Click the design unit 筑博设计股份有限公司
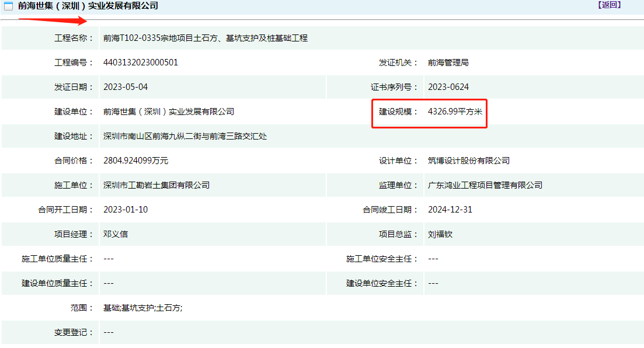This screenshot has height=348, width=644. coord(468,161)
